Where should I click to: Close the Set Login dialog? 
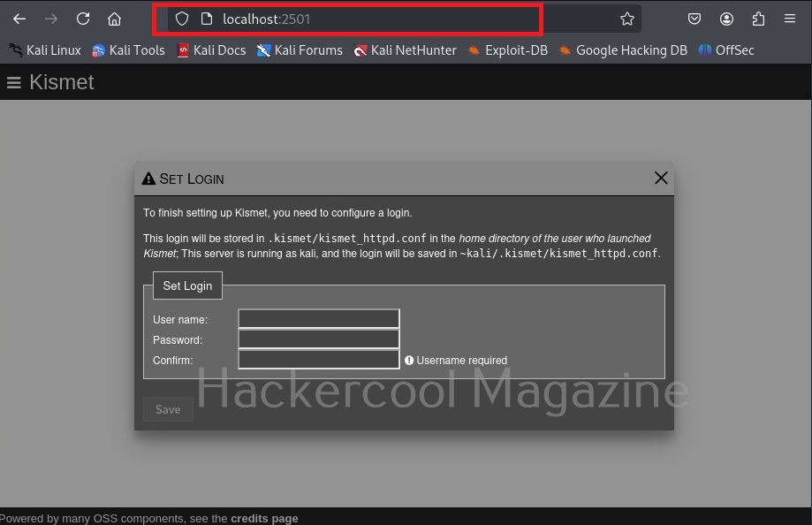[661, 178]
